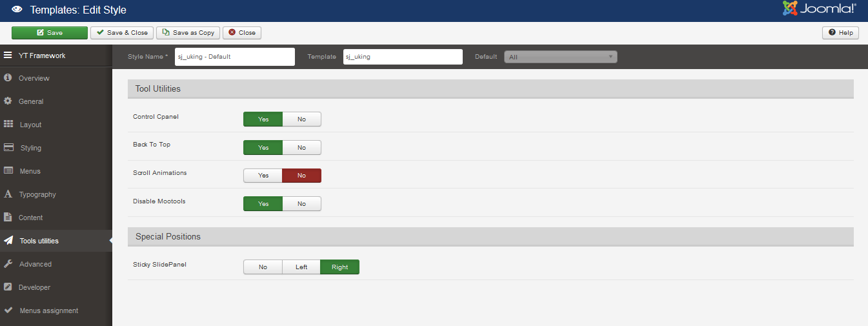The image size is (868, 326).
Task: Click the Style Name text field
Action: tap(235, 57)
